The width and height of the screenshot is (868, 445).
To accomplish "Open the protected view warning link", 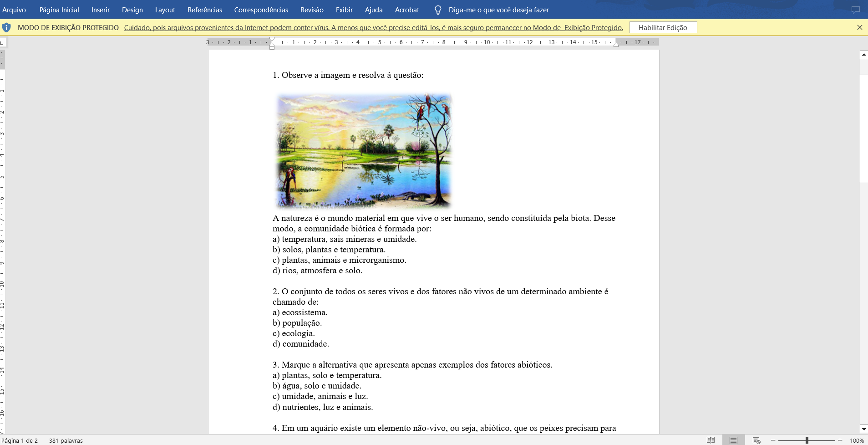I will pos(374,27).
